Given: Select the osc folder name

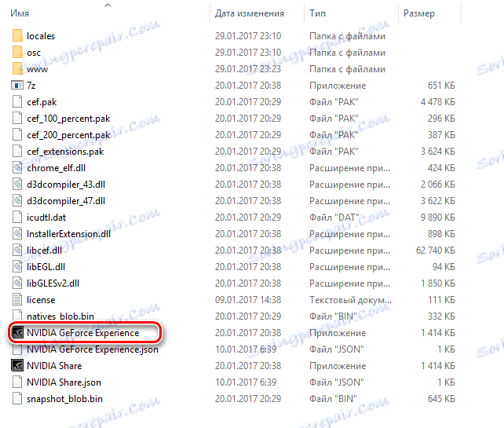Looking at the screenshot, I should coord(34,53).
